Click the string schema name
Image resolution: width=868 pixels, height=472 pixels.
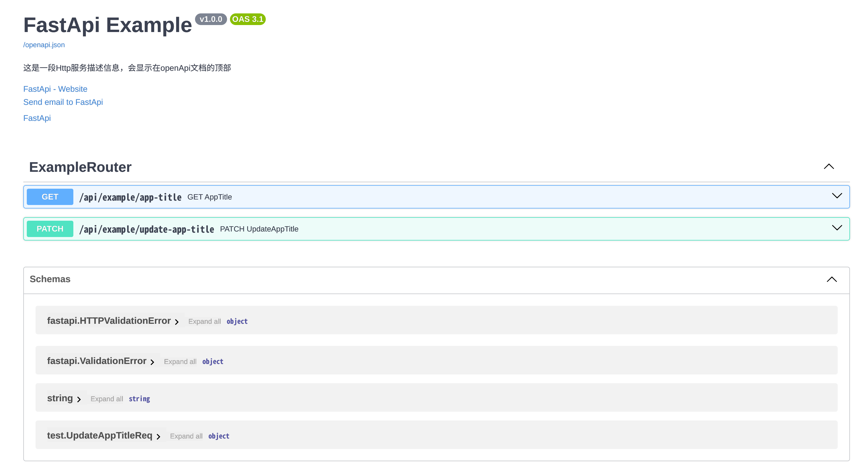pos(60,398)
